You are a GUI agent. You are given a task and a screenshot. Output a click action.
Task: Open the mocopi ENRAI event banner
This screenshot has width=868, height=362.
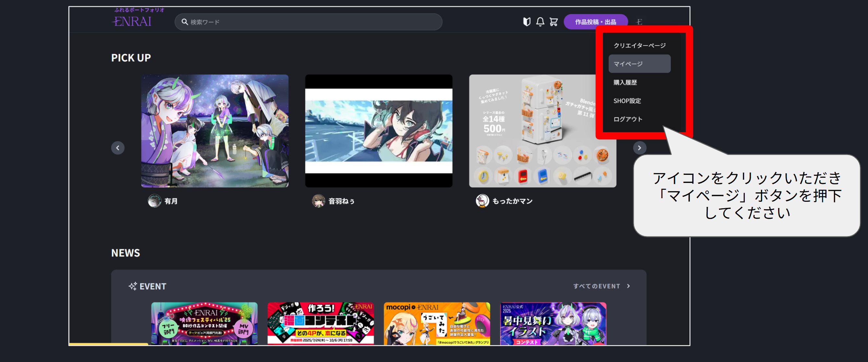coord(437,323)
